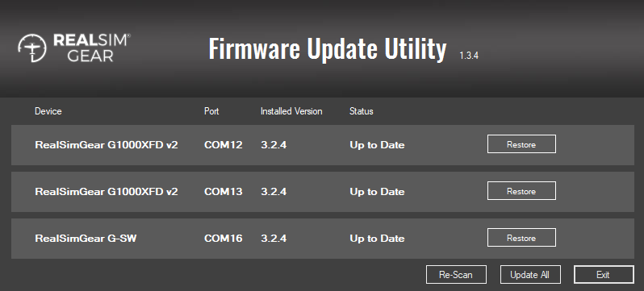Click the Up to Date status for COM12
This screenshot has width=644, height=291.
(x=377, y=145)
